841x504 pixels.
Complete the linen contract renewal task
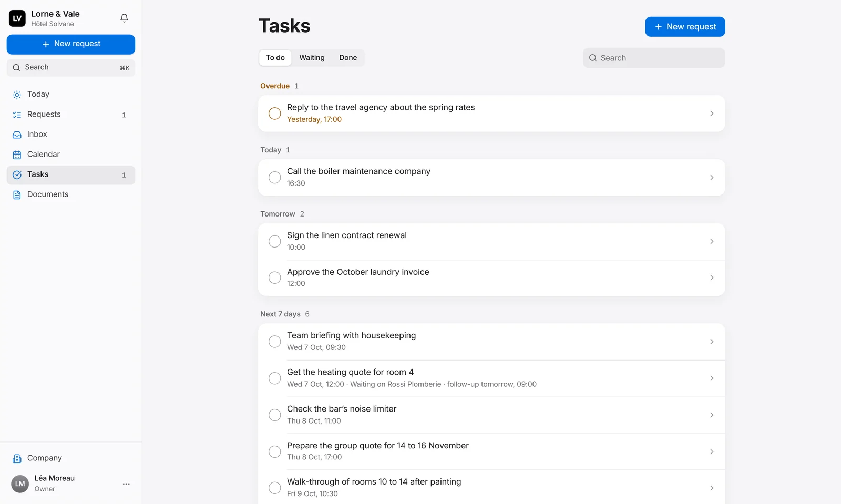[x=274, y=241]
